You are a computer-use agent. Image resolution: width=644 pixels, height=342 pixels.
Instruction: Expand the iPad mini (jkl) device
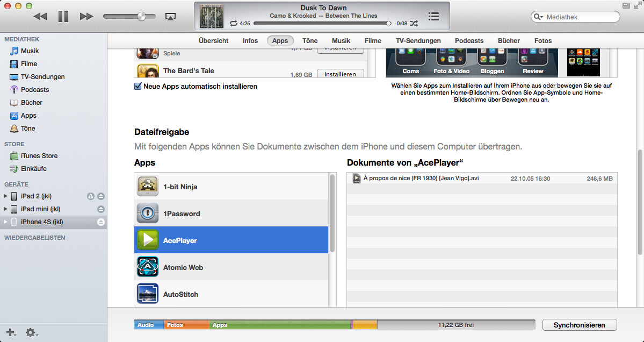coord(5,209)
